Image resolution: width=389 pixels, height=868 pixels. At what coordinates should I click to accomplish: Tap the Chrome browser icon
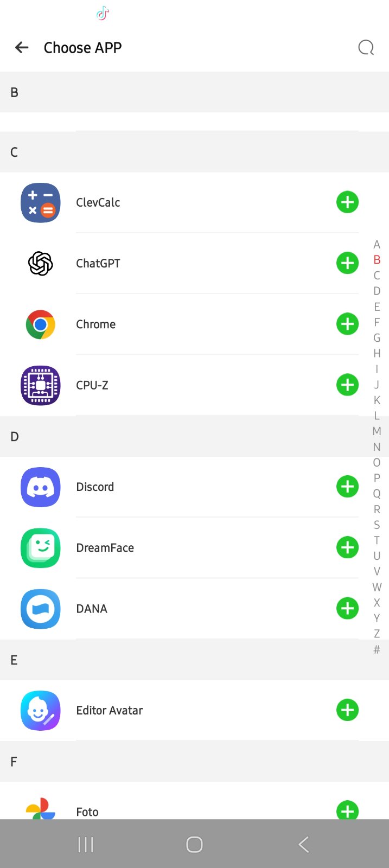click(41, 324)
